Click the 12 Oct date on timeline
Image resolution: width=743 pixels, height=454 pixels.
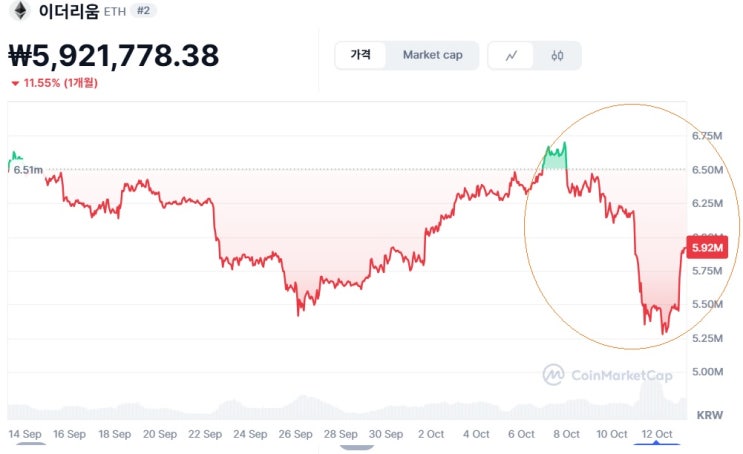[656, 434]
